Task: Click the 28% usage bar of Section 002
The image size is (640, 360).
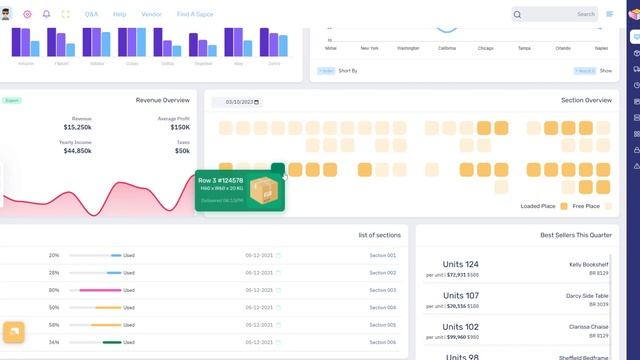Action: coord(95,273)
